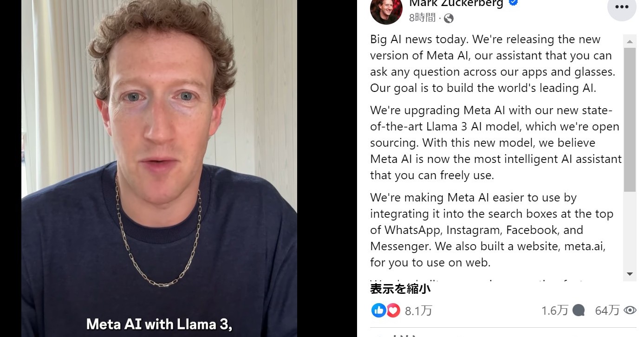Click the scrollbar up arrow

630,42
